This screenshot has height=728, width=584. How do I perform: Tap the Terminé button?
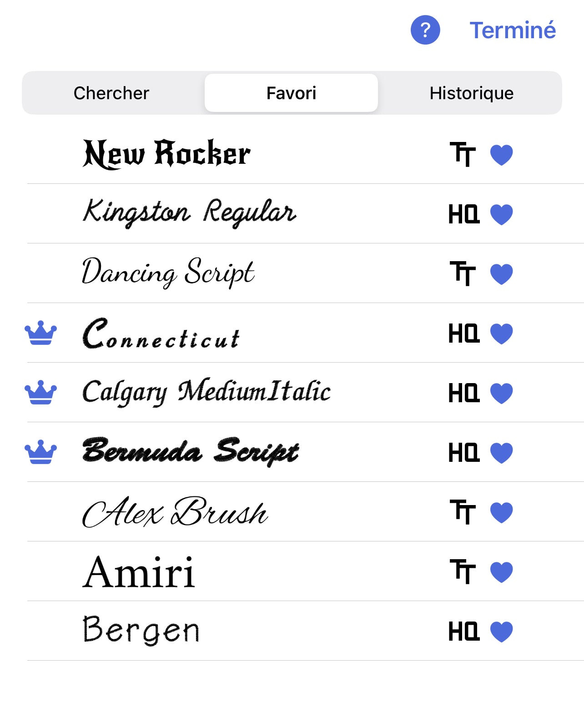click(x=513, y=30)
